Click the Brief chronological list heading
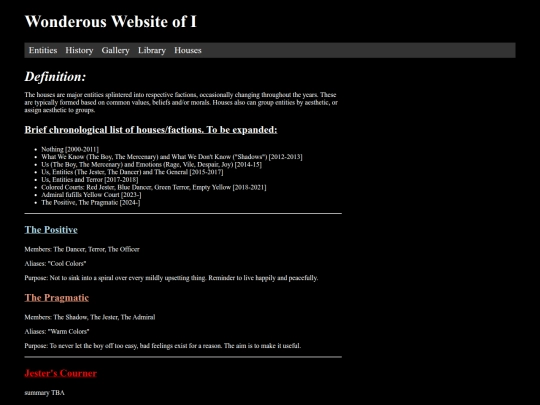Screen dimensions: 540x405 click(x=151, y=130)
